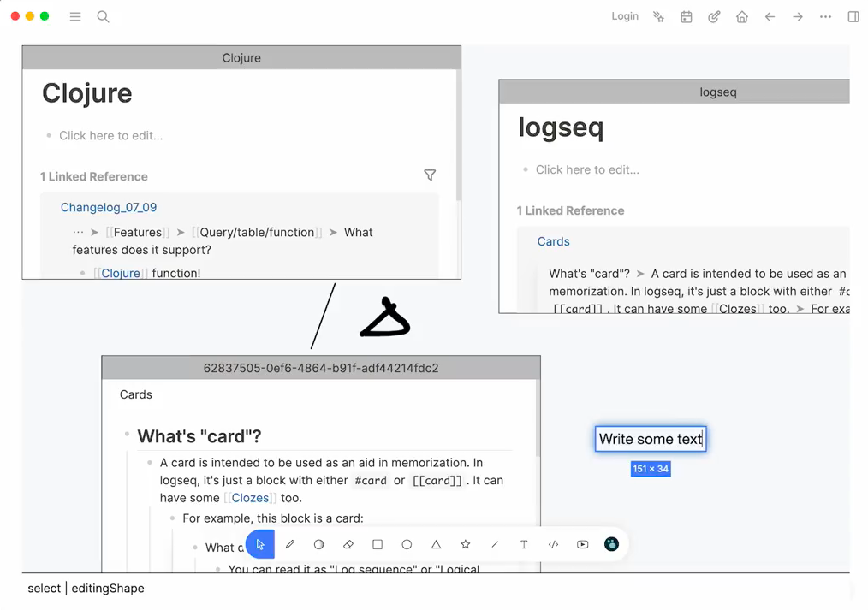Navigate forward with the right arrow
The width and height of the screenshot is (868, 610).
pos(798,16)
